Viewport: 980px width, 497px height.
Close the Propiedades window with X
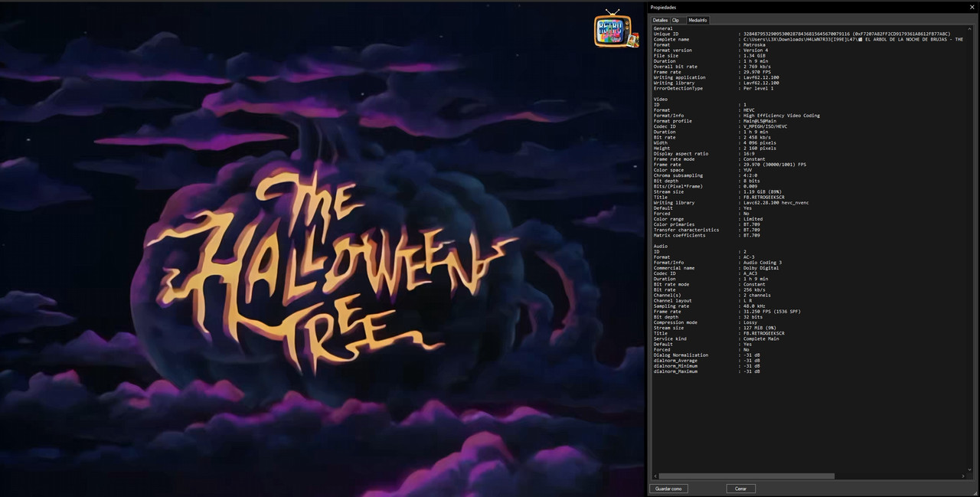pyautogui.click(x=971, y=7)
